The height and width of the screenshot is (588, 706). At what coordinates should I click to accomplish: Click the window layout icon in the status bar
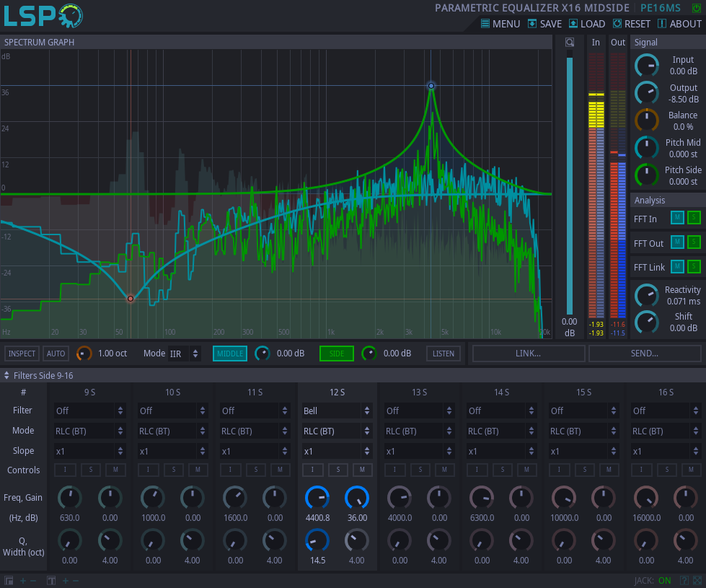(x=9, y=581)
